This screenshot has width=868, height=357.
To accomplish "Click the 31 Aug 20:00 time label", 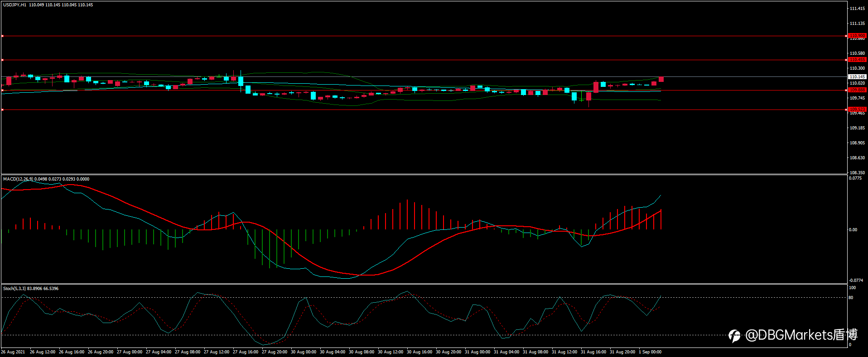I will point(622,352).
